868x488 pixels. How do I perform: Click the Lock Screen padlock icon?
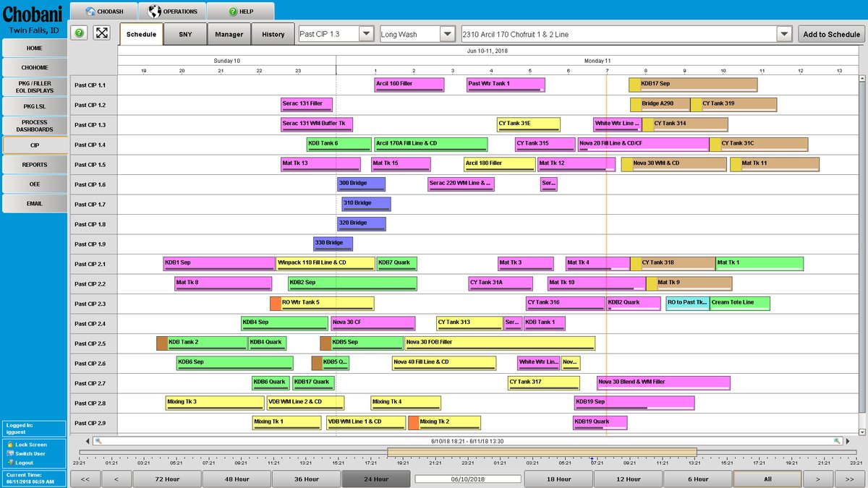pos(10,445)
